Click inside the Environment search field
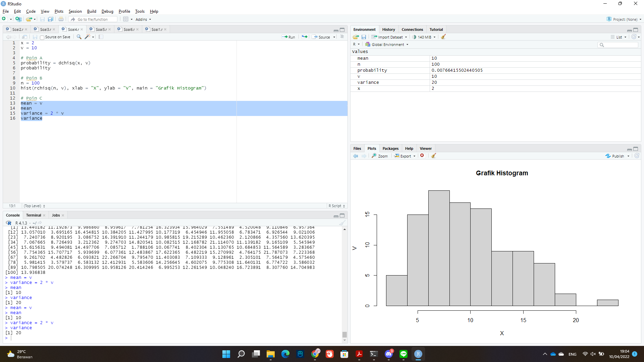Image resolution: width=644 pixels, height=362 pixels. (618, 45)
